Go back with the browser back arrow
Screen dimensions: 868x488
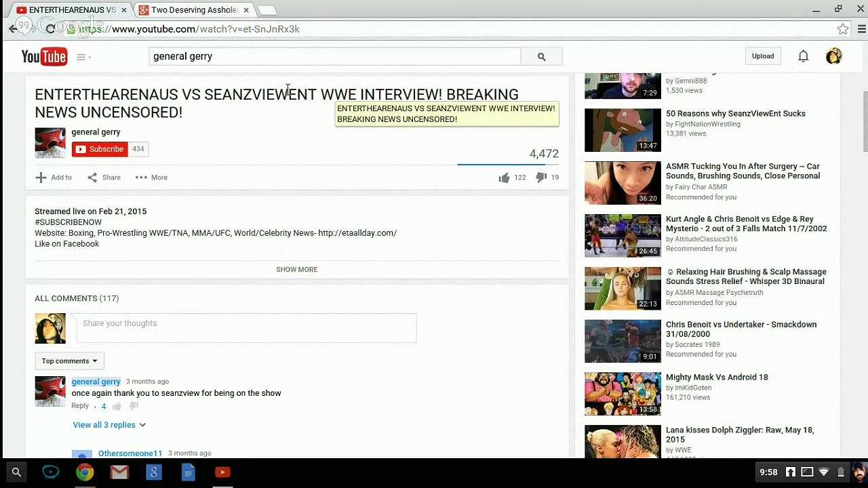[13, 29]
